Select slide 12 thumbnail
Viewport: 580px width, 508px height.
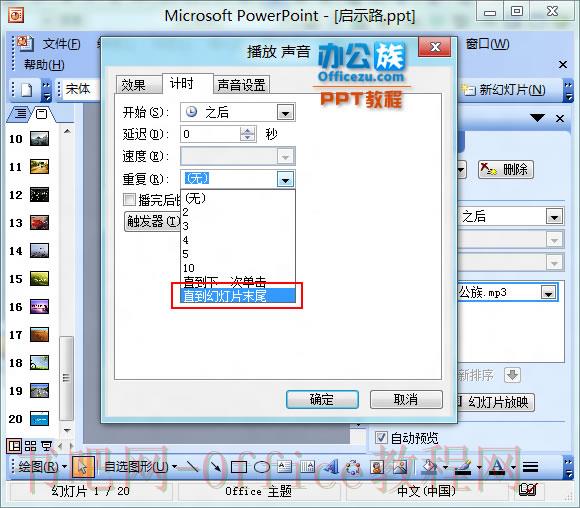coord(39,194)
